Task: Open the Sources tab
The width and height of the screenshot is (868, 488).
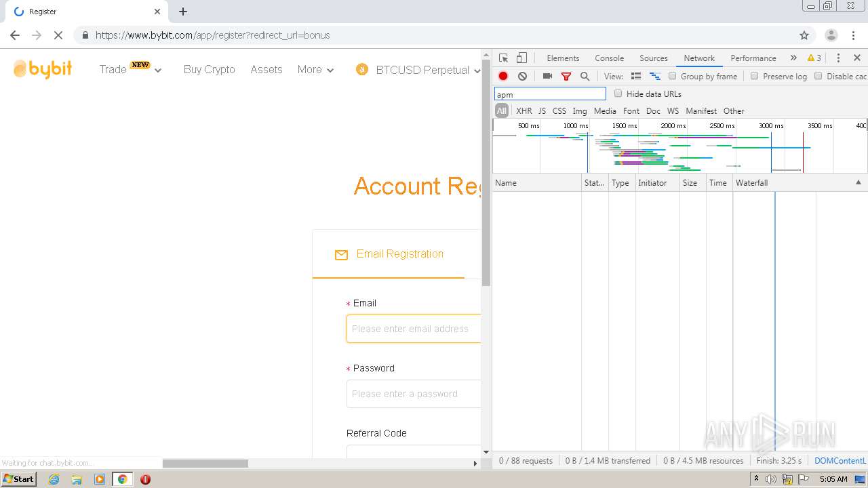Action: coord(654,58)
